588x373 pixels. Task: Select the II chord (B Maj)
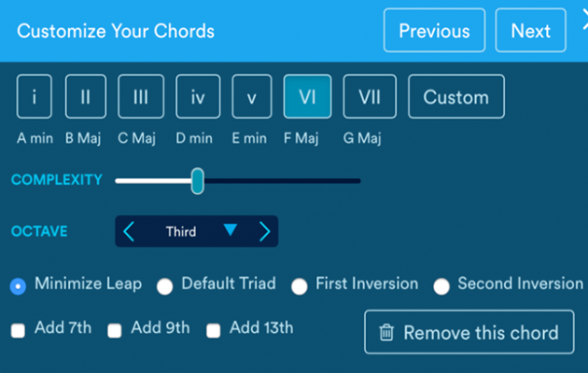pos(85,97)
